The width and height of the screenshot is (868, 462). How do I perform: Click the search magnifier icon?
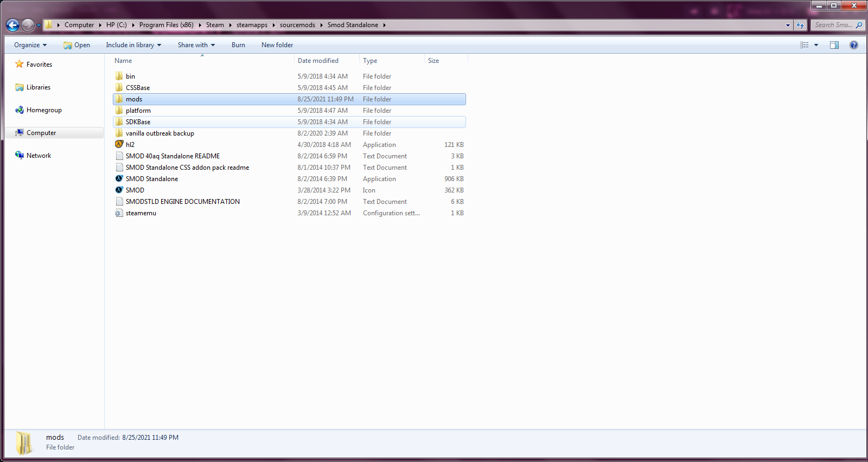(x=859, y=25)
